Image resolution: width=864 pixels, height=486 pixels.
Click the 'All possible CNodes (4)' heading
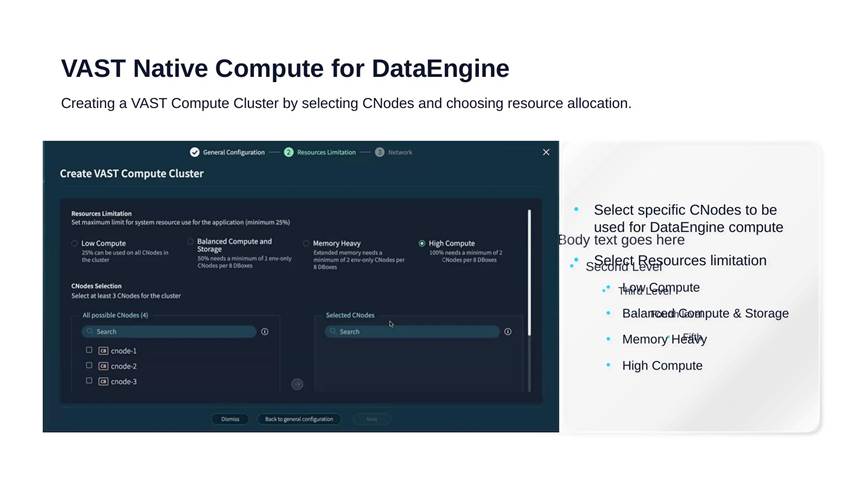[x=115, y=315]
